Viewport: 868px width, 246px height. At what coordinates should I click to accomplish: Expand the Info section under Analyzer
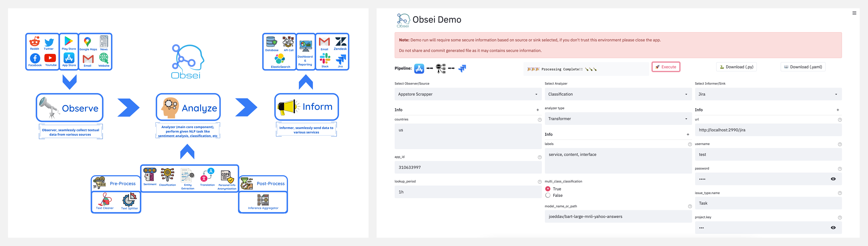618,134
